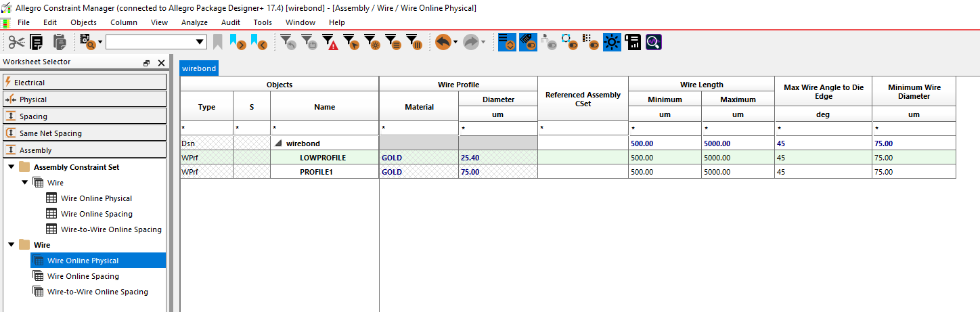Viewport: 980px width, 312px height.
Task: Toggle the dotted square selection icon
Action: tap(570, 42)
